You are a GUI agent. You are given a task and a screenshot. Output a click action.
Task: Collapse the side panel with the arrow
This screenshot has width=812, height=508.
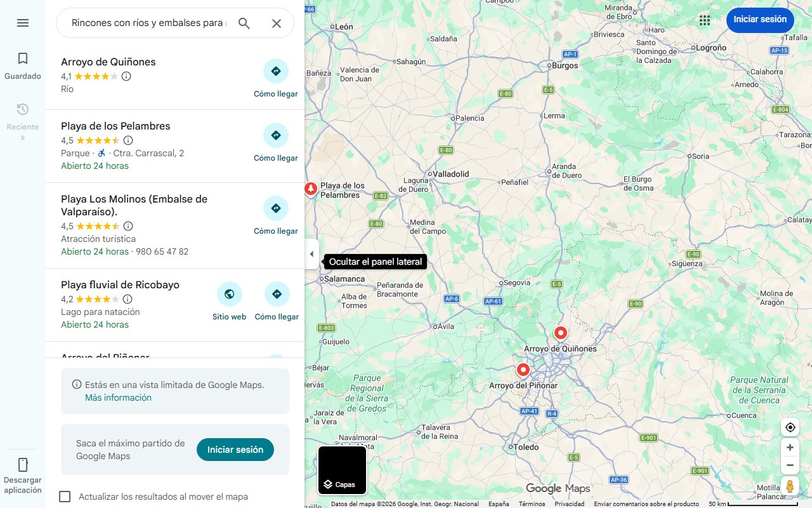click(311, 254)
